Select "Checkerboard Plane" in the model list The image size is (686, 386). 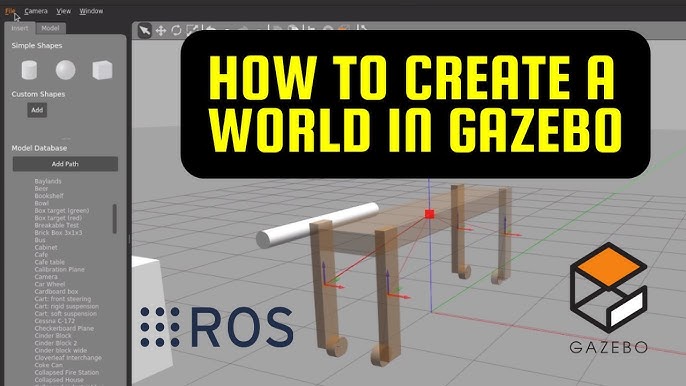(64, 328)
